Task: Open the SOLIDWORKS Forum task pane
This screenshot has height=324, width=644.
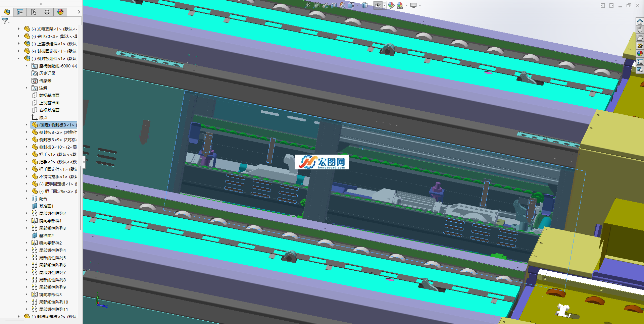Action: pos(640,70)
